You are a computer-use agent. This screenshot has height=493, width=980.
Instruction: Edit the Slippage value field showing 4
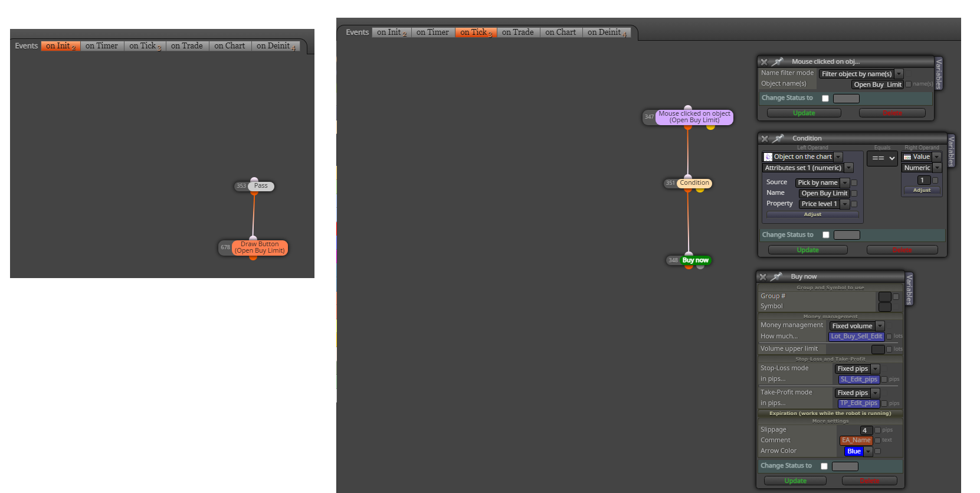tap(866, 430)
